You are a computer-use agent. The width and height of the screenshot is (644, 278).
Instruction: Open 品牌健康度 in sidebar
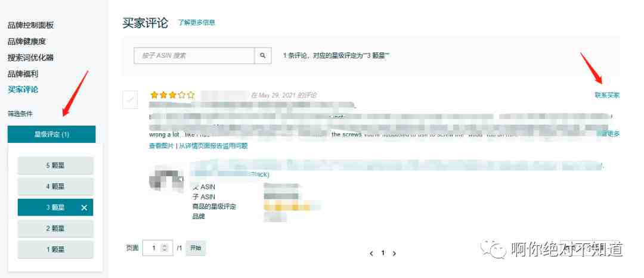[27, 42]
